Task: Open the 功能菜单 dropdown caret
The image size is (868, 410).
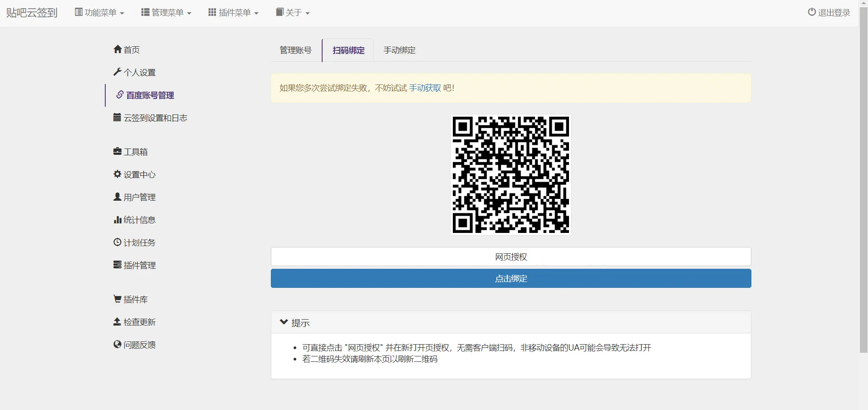Action: [x=122, y=13]
